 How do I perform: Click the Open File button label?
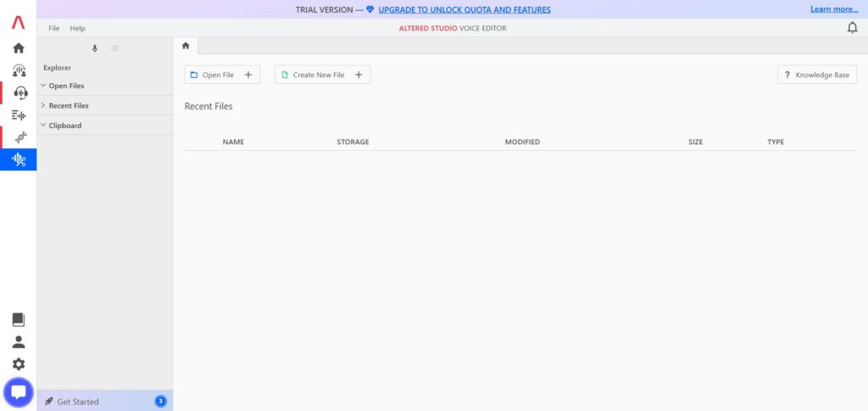pos(218,75)
